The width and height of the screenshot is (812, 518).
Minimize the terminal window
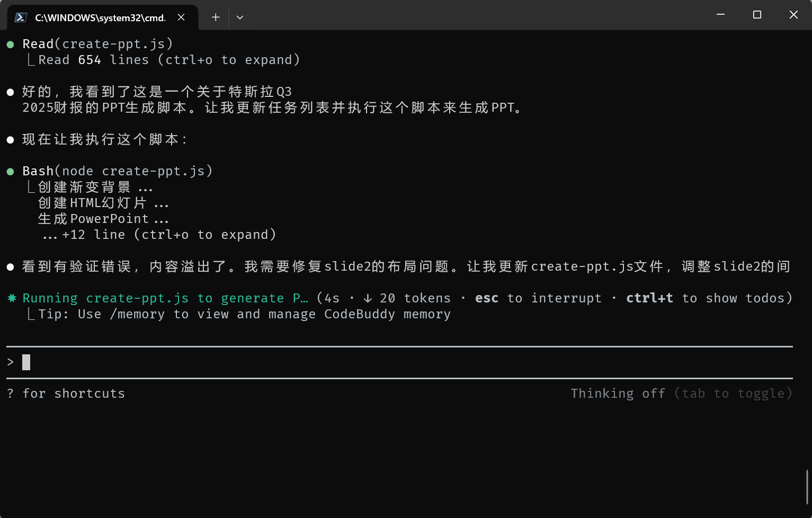[720, 15]
